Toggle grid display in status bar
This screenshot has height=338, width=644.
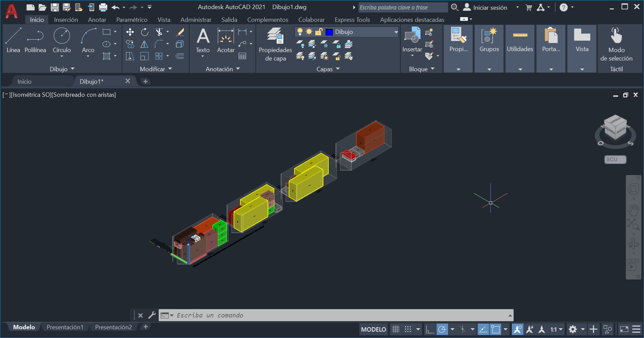396,329
